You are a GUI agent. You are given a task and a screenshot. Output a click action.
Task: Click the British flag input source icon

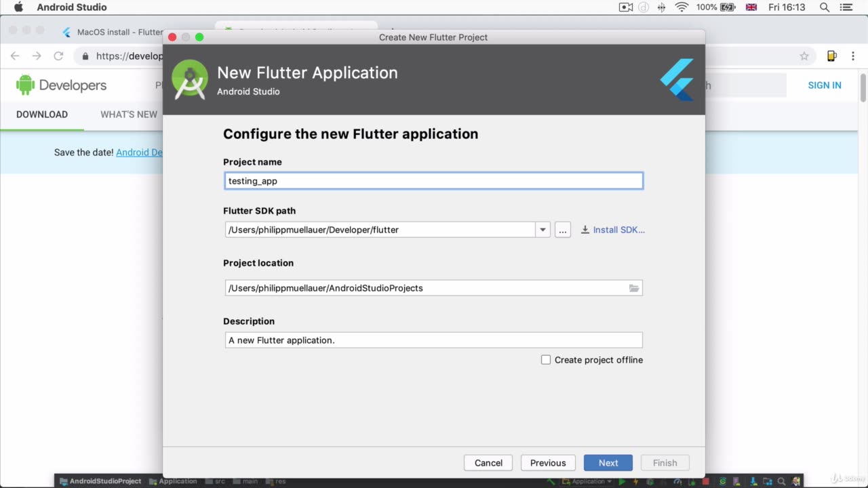click(x=751, y=7)
